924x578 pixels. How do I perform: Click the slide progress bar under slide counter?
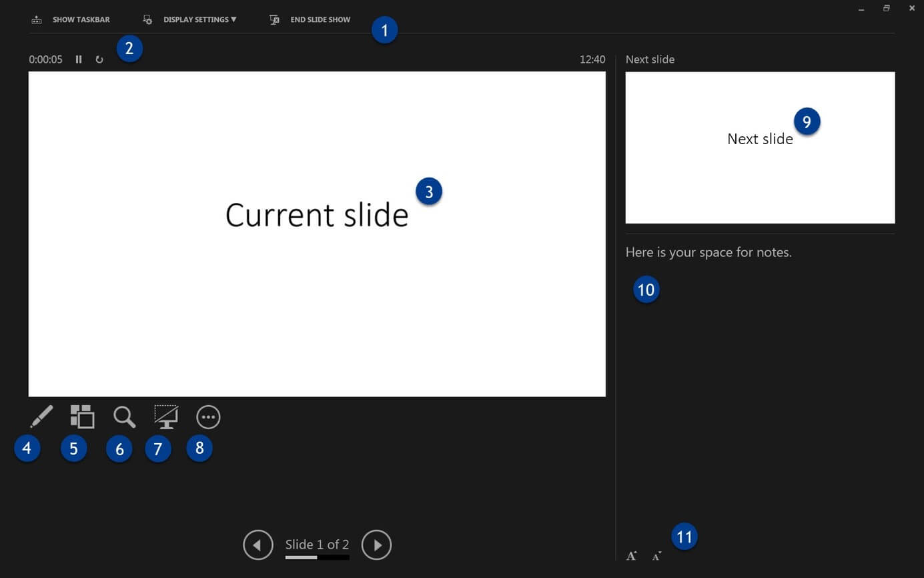(x=317, y=557)
